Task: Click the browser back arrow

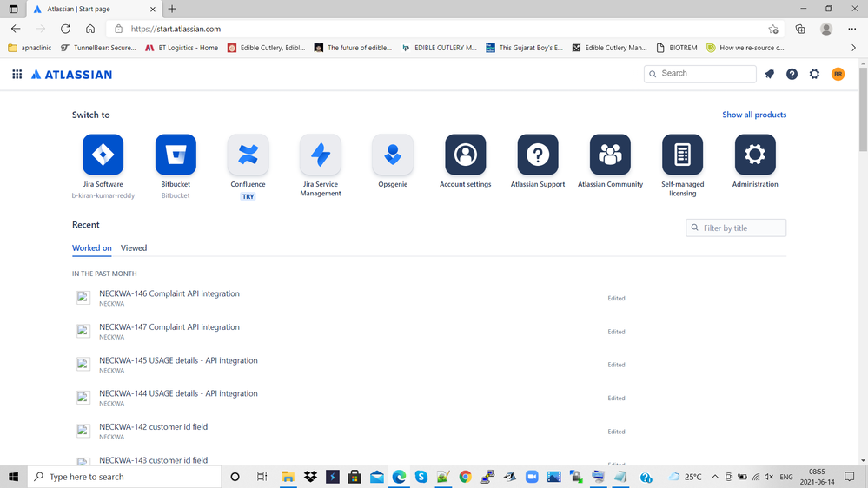Action: click(x=16, y=29)
